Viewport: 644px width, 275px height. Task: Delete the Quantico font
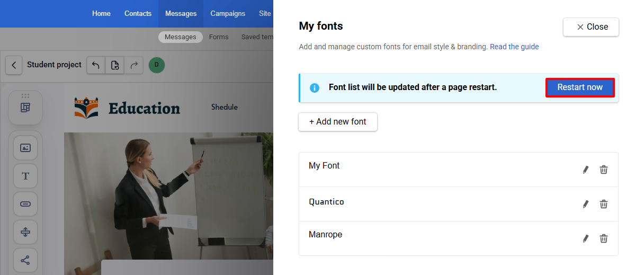pos(604,204)
